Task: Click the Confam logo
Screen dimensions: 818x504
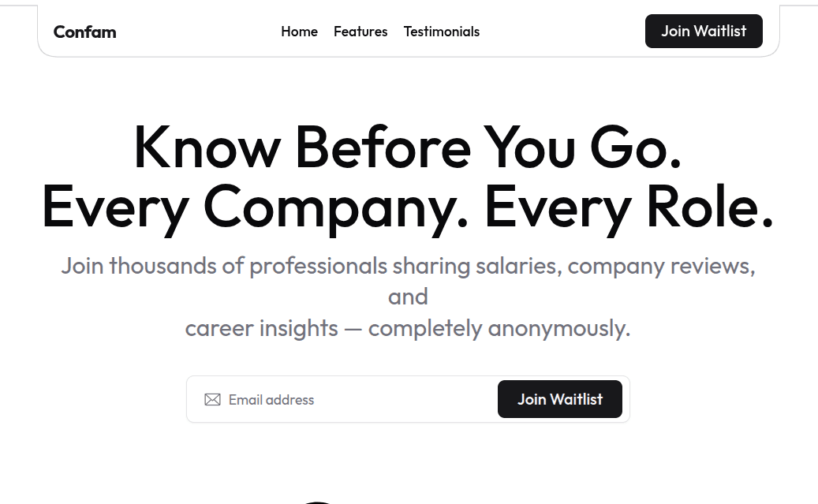Action: click(84, 32)
